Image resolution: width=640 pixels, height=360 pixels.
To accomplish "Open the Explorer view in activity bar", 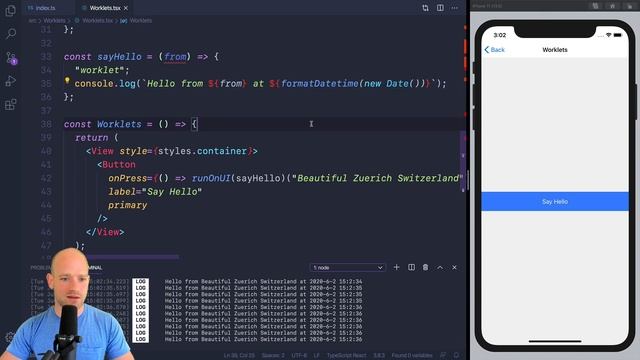I will (x=11, y=11).
